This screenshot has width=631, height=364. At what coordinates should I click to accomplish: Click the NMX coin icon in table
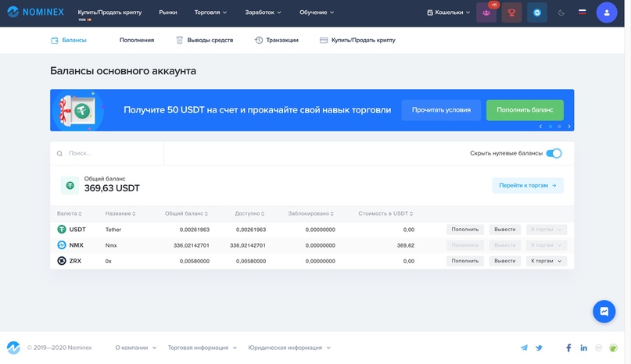(x=62, y=245)
